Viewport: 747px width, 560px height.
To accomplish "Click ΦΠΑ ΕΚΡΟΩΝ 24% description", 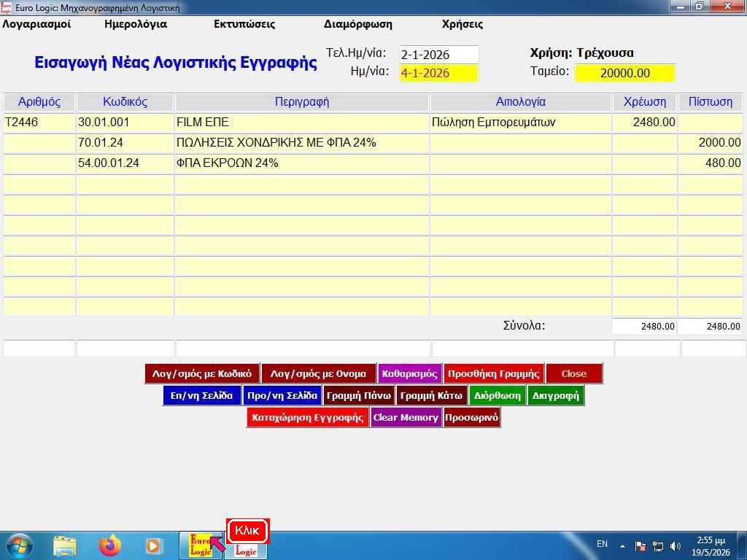I will [x=301, y=163].
